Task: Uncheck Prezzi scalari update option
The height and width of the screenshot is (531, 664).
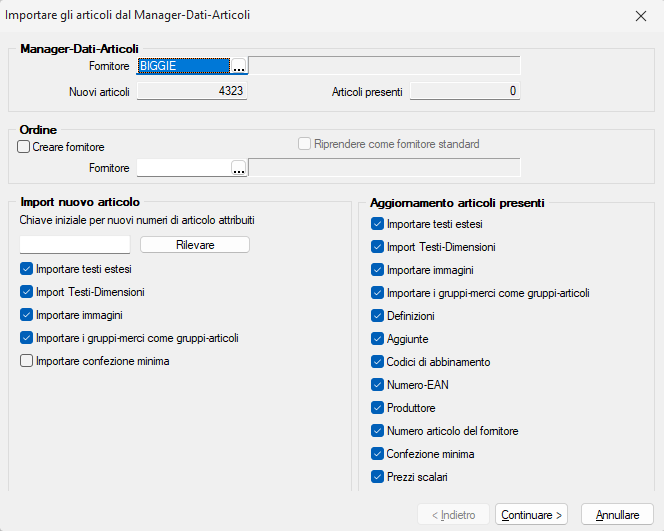Action: point(377,477)
